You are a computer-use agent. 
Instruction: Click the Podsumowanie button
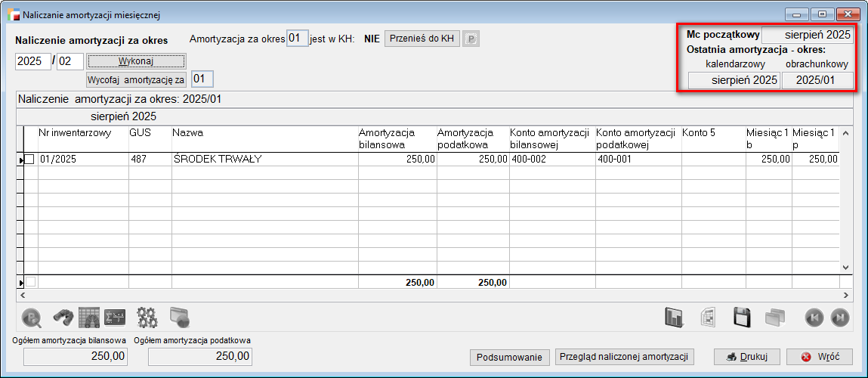click(510, 358)
